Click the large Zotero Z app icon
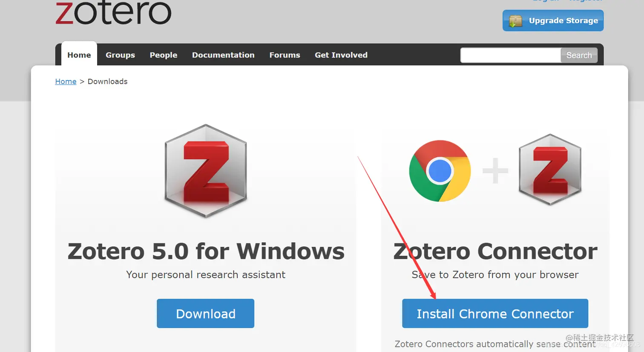The height and width of the screenshot is (352, 644). tap(206, 171)
